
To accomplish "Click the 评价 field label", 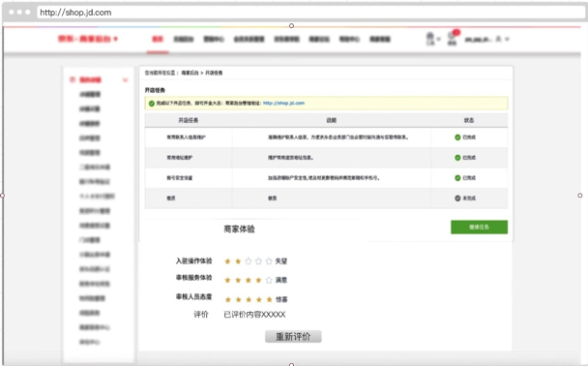I will point(201,315).
